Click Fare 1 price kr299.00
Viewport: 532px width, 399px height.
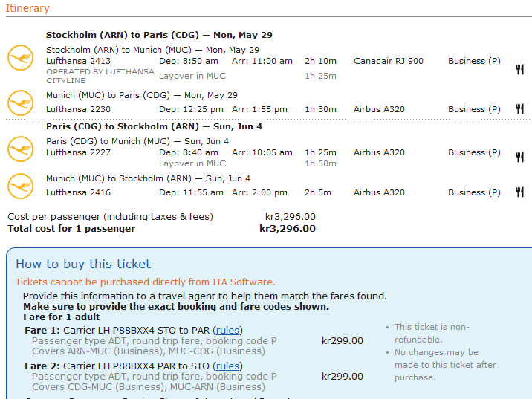(x=343, y=340)
